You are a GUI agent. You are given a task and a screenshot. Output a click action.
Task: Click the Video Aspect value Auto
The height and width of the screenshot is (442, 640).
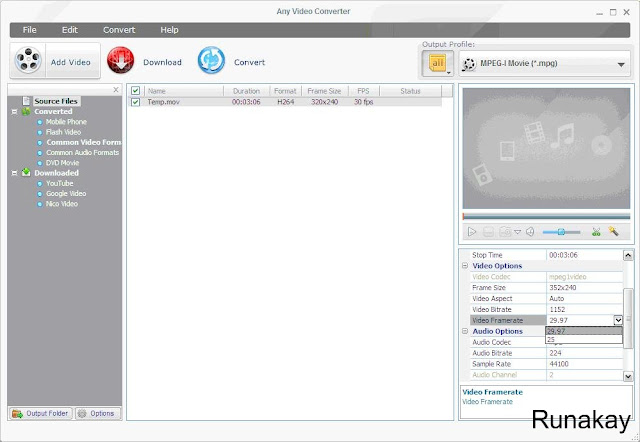[x=557, y=298]
